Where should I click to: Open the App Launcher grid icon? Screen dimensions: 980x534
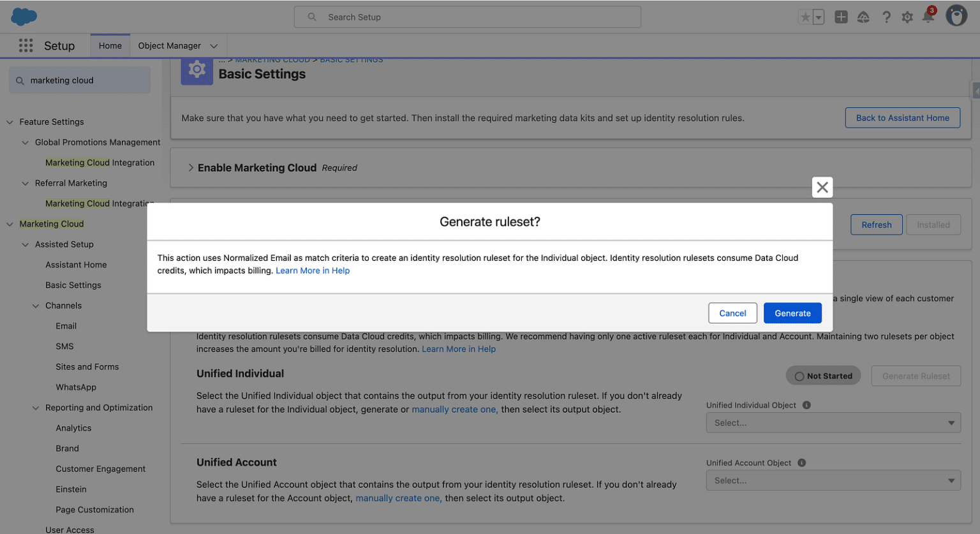click(26, 45)
